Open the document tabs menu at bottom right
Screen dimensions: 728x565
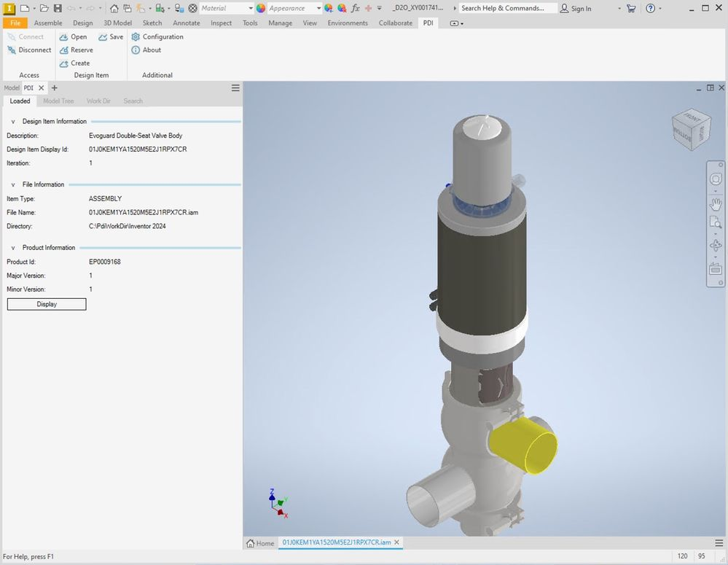pos(719,542)
